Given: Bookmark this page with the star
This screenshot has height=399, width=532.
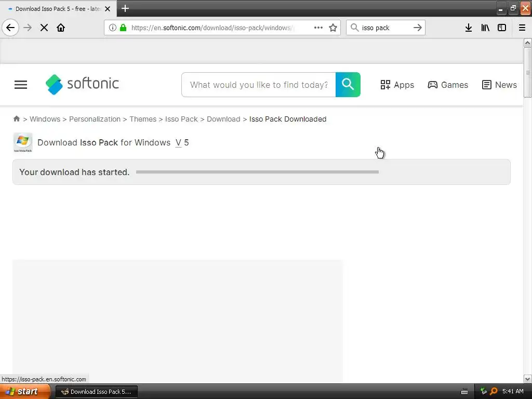Looking at the screenshot, I should (333, 28).
